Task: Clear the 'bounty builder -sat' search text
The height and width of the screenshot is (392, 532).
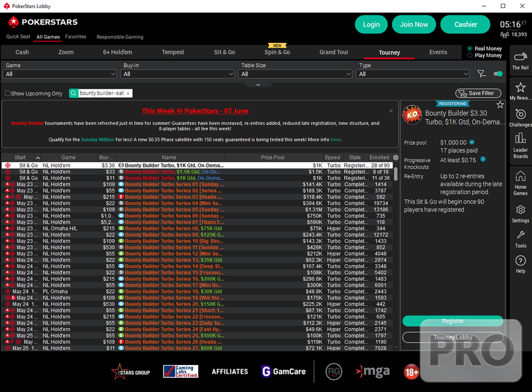Action: pos(128,94)
